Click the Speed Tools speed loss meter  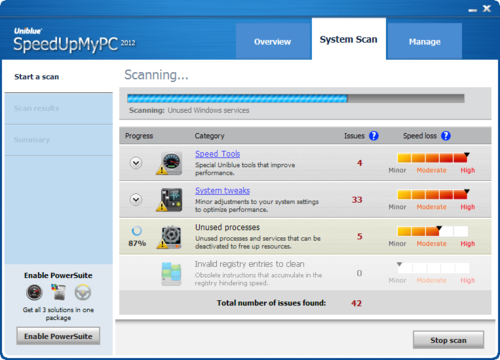pos(433,157)
